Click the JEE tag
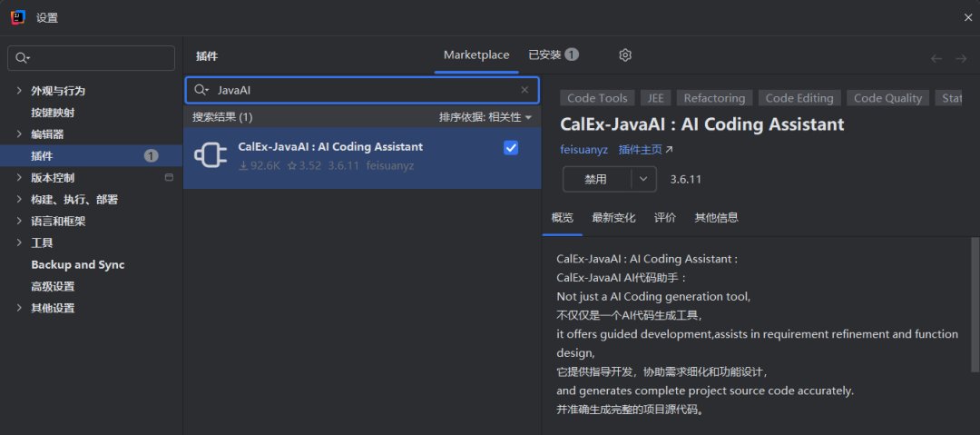Screen dimensions: 980x435 pyautogui.click(x=656, y=98)
